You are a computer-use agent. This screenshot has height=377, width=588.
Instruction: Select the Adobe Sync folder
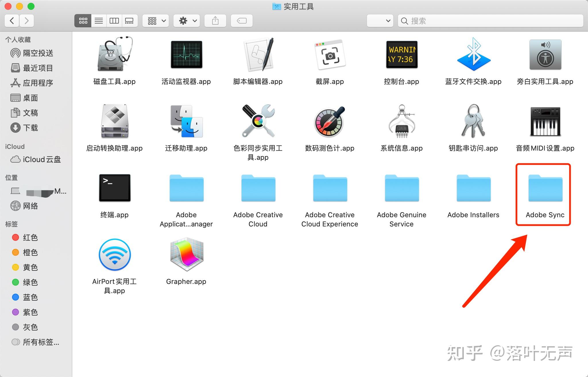click(x=545, y=188)
